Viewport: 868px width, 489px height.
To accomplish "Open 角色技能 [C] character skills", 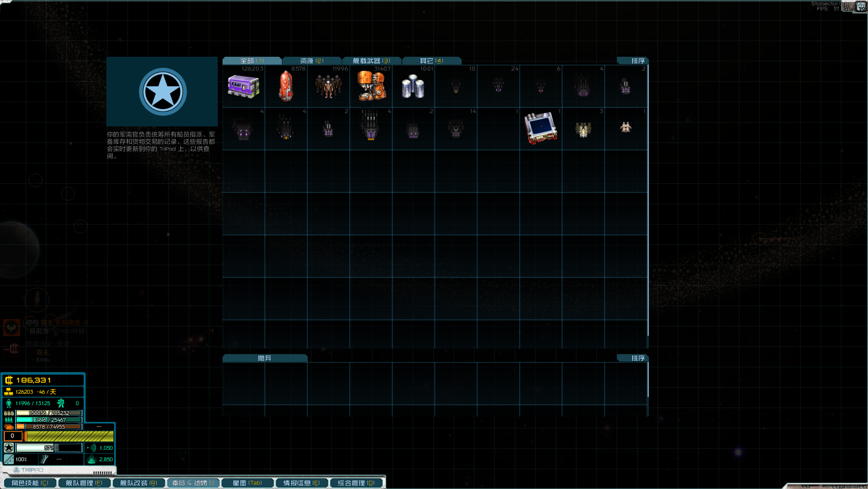I will [x=30, y=483].
